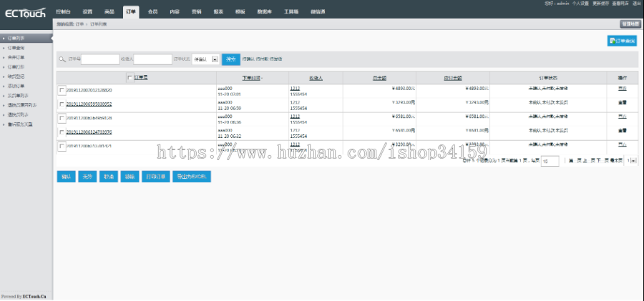Click the magnifier icon in the search bar
Screen dimensions: 644x301
coord(62,59)
